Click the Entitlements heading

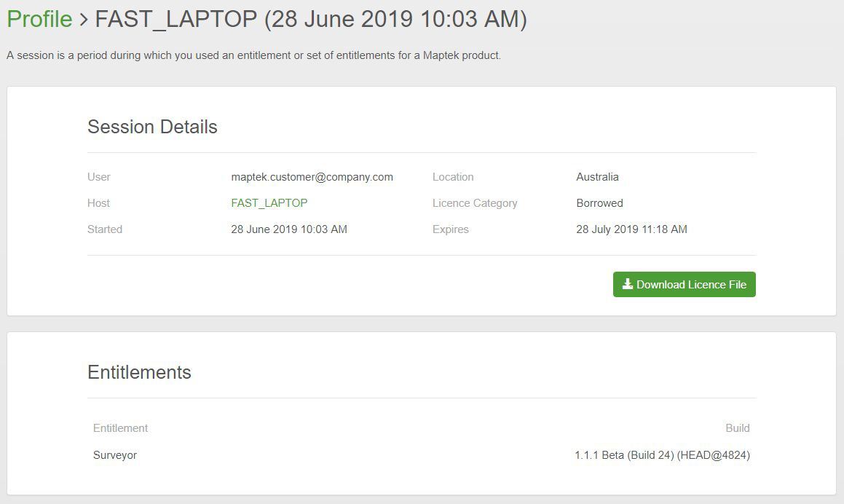pyautogui.click(x=139, y=372)
